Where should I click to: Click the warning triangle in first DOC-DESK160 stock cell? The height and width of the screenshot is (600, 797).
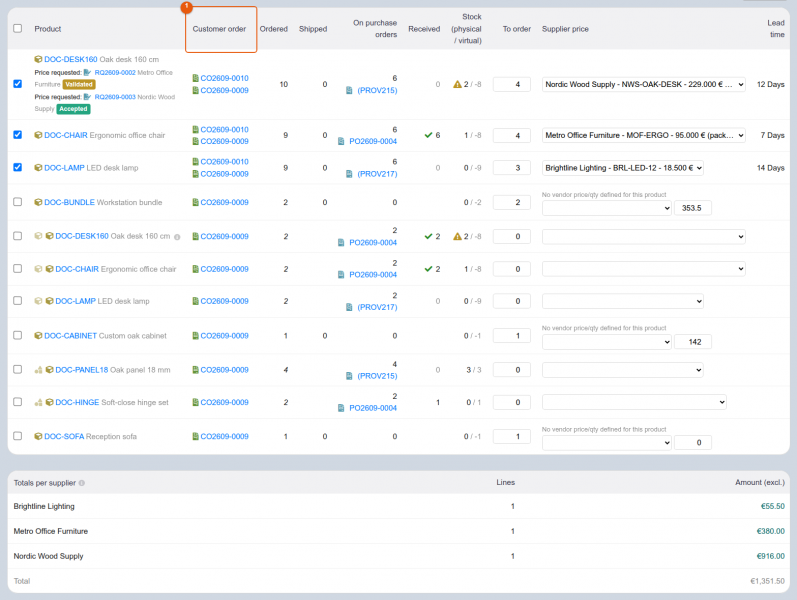pyautogui.click(x=457, y=84)
